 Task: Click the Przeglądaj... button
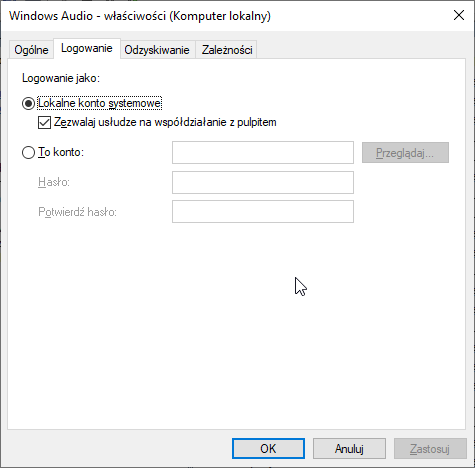(405, 153)
